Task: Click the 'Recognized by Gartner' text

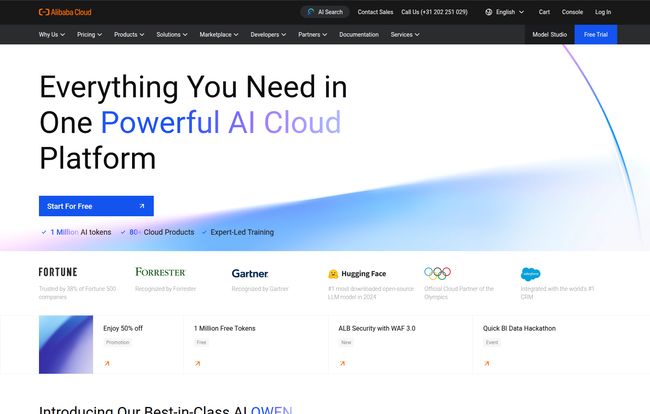Action: (260, 288)
